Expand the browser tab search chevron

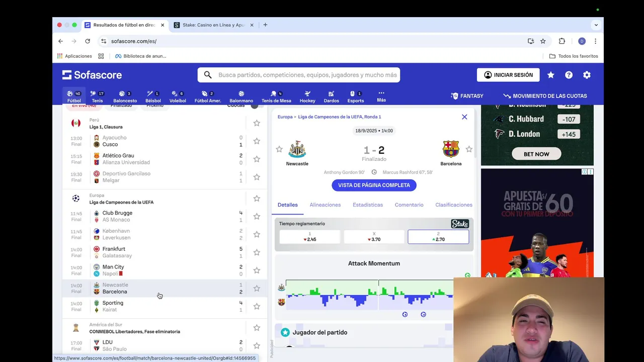(x=596, y=25)
